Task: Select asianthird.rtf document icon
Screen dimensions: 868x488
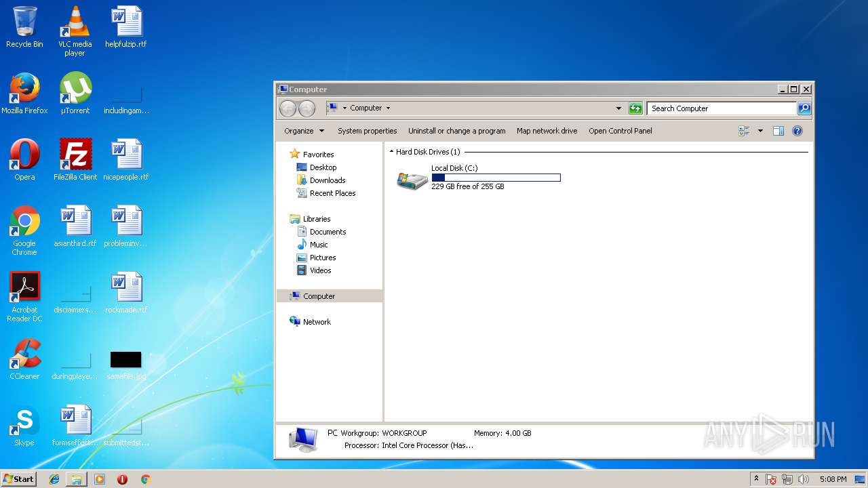Action: (x=75, y=226)
